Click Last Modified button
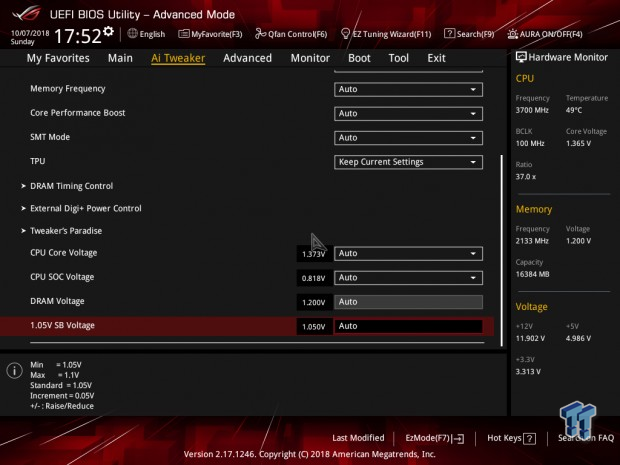Screen dimensions: 620x465 click(x=358, y=438)
